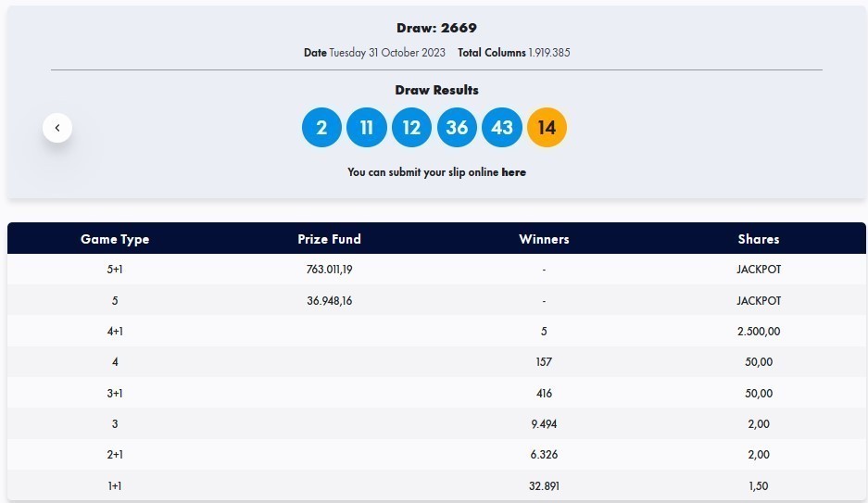
Task: Select the 5+1 game type row
Action: click(115, 270)
